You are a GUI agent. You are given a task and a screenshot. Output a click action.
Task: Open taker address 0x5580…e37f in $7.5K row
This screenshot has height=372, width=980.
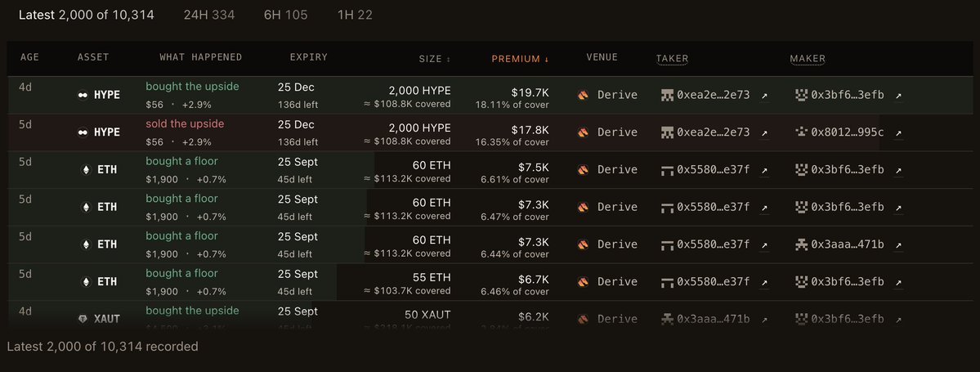pos(713,169)
